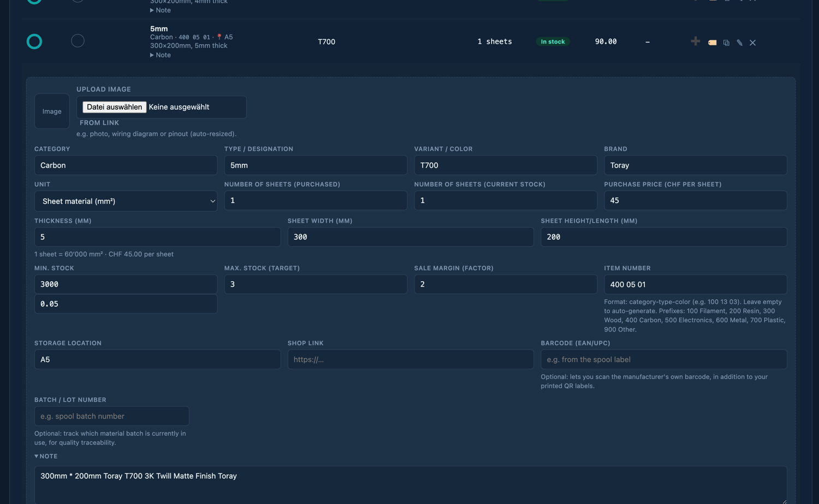
Task: Click the Shop Link https field
Action: point(411,359)
